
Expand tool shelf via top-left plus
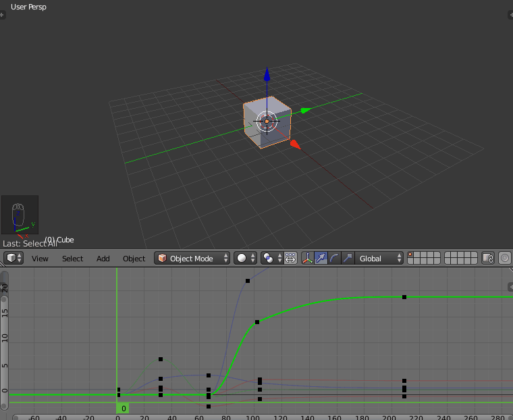(2, 15)
